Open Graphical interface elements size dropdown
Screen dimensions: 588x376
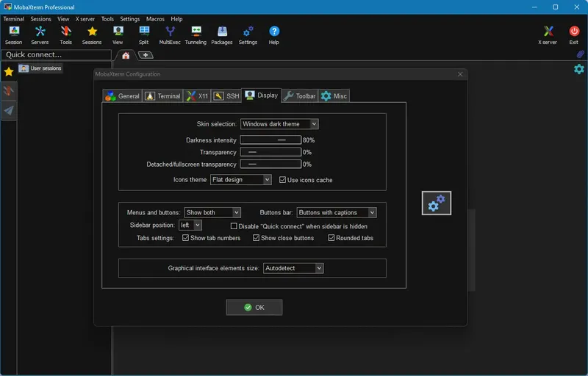[x=293, y=268]
